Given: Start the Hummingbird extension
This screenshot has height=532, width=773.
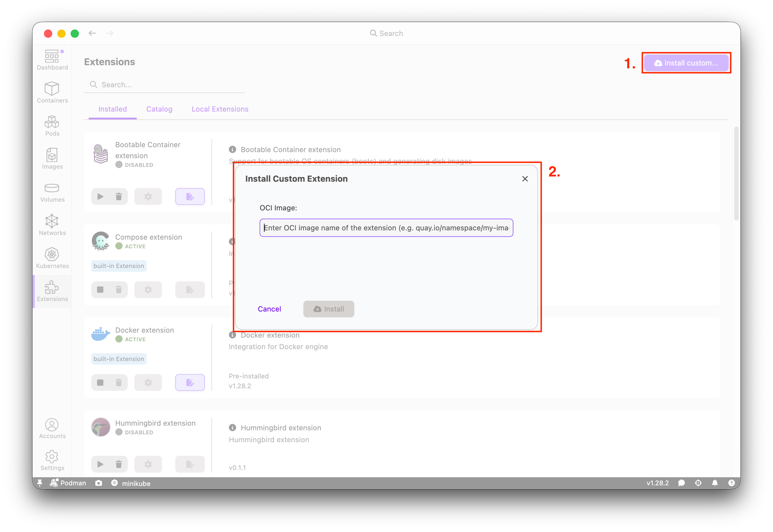Looking at the screenshot, I should pyautogui.click(x=100, y=464).
